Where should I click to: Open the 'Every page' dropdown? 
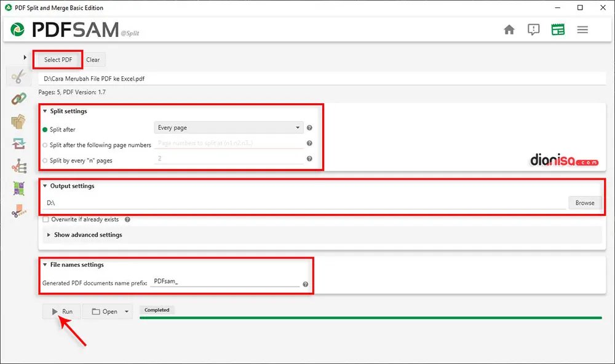[x=228, y=128]
